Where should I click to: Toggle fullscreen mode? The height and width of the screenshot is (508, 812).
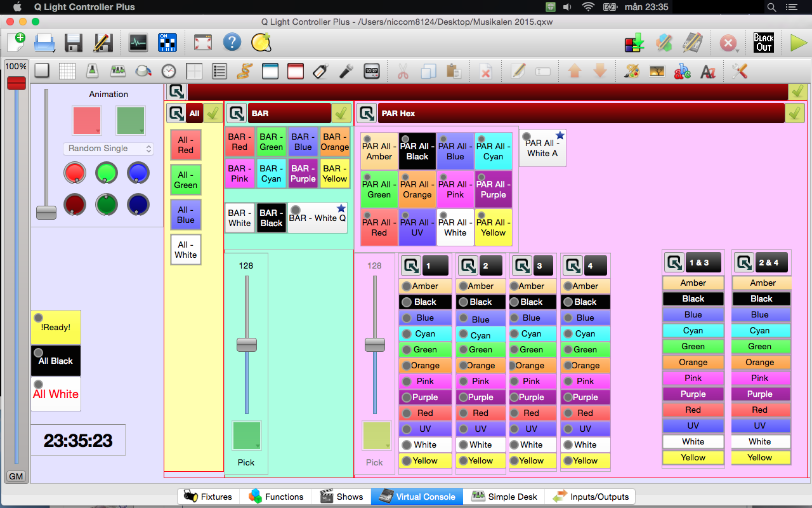pos(202,43)
